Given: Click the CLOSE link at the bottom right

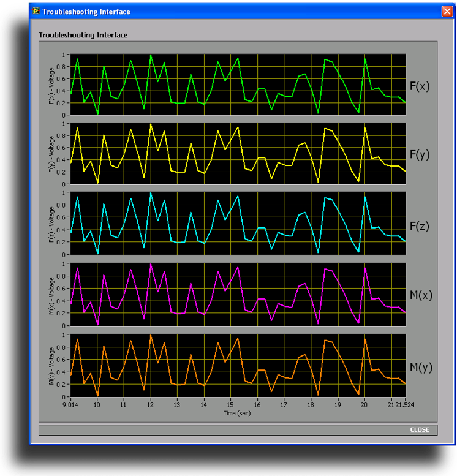Looking at the screenshot, I should [x=420, y=430].
